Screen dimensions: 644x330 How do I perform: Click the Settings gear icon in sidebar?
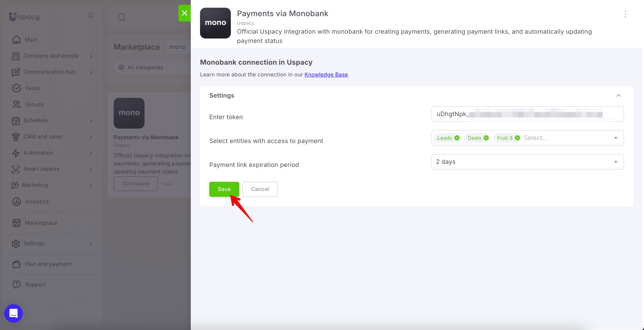[16, 244]
